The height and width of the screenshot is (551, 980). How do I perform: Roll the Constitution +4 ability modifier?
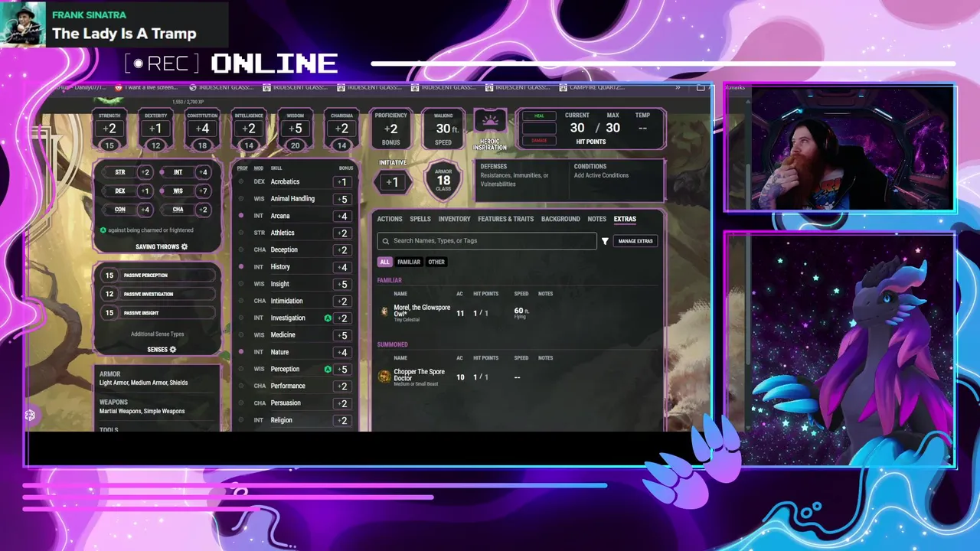click(x=202, y=129)
